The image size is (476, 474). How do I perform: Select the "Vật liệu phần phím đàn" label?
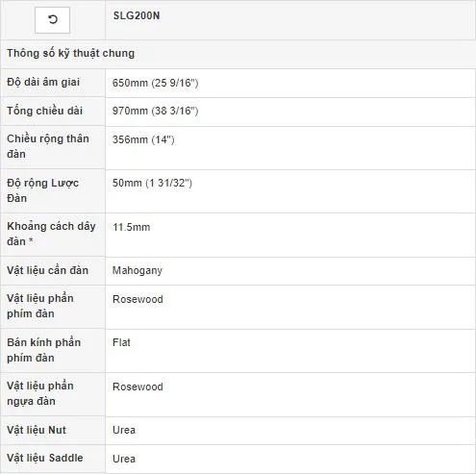[x=40, y=306]
